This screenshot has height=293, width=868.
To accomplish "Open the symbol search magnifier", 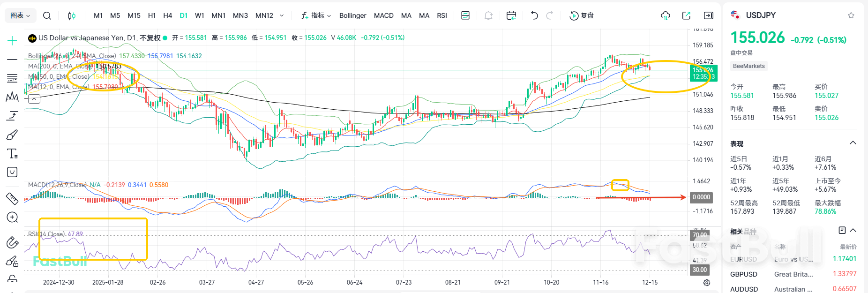I will (47, 15).
